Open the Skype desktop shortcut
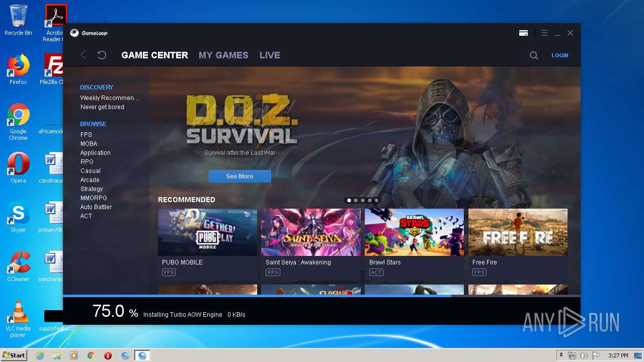The image size is (644, 362). click(18, 217)
